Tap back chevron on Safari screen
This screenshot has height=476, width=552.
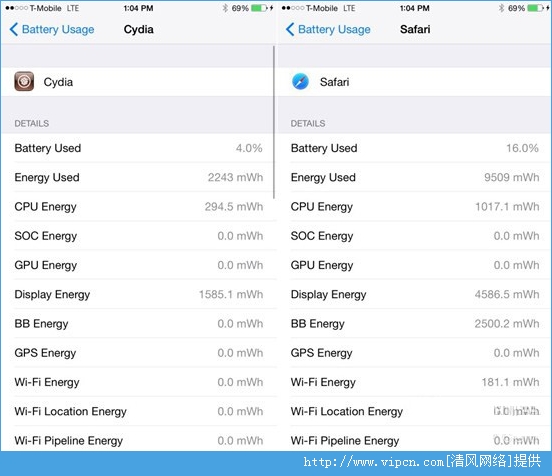pos(290,30)
